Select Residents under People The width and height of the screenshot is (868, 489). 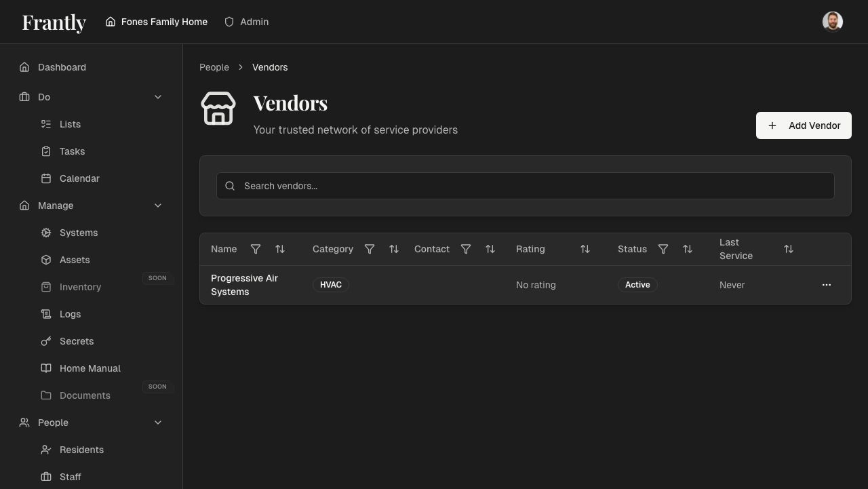click(x=81, y=450)
